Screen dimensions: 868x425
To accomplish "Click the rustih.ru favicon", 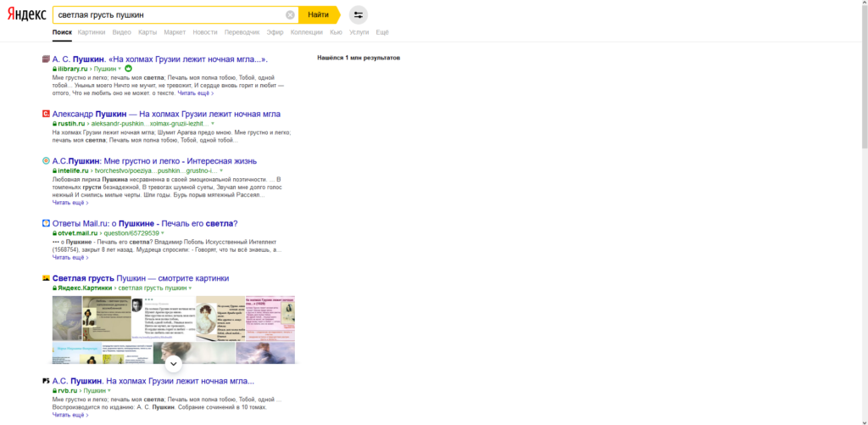I will [46, 114].
